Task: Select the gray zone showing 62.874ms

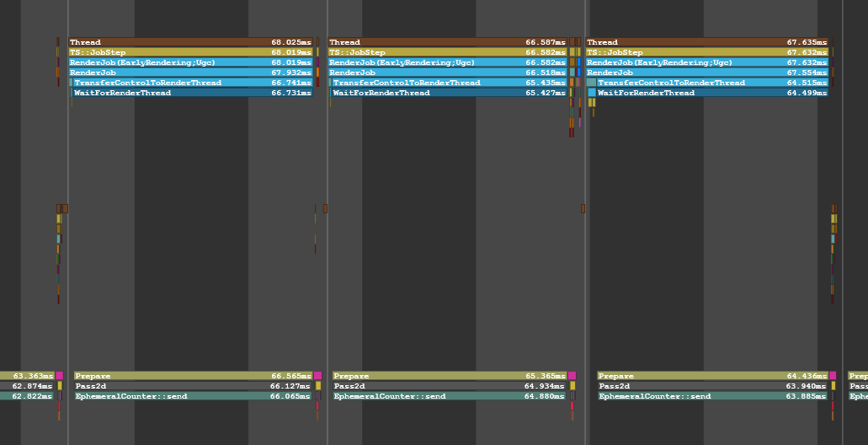Action: [27, 386]
